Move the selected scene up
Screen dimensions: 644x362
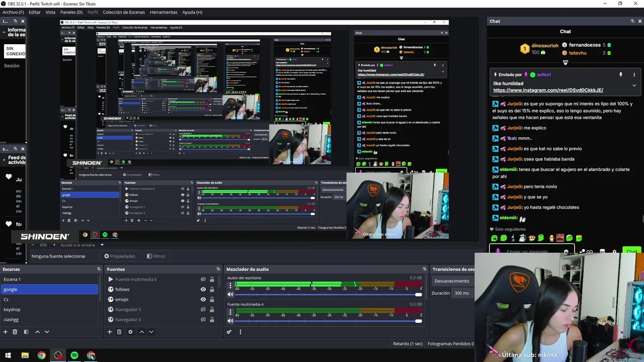coord(37,332)
